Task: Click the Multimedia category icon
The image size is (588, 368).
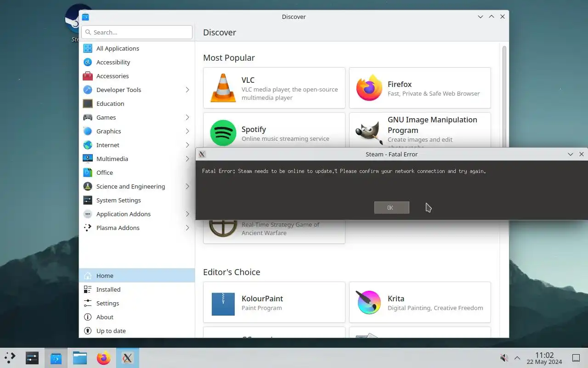Action: pyautogui.click(x=88, y=159)
